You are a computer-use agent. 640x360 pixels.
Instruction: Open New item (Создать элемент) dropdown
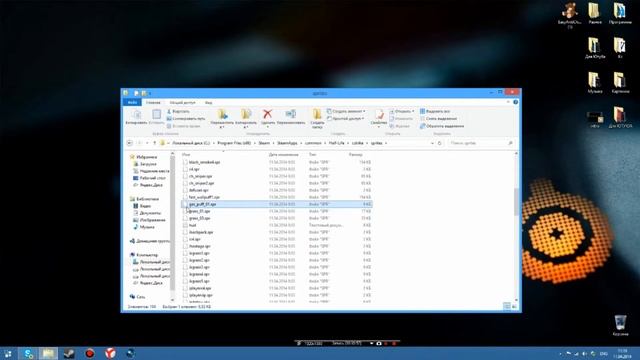[x=346, y=111]
